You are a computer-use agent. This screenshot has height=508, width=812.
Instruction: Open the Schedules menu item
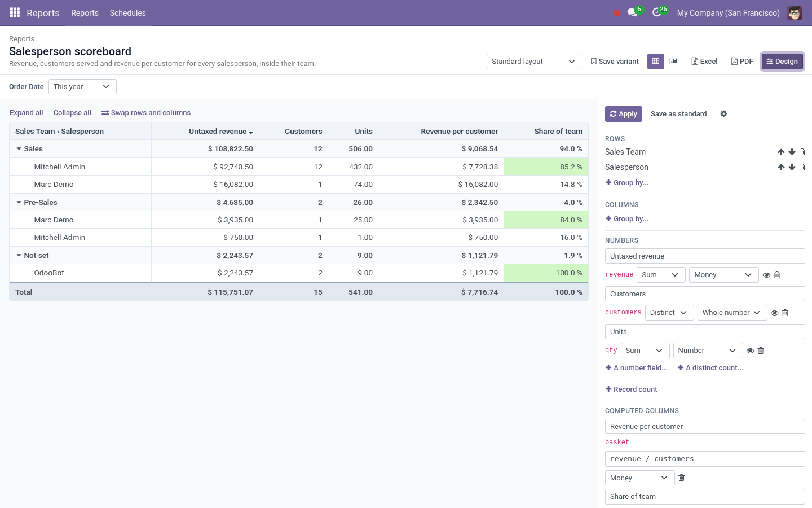point(127,13)
